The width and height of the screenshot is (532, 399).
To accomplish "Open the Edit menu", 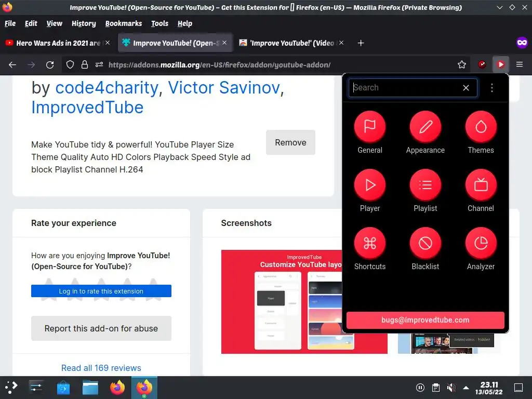I will point(31,23).
